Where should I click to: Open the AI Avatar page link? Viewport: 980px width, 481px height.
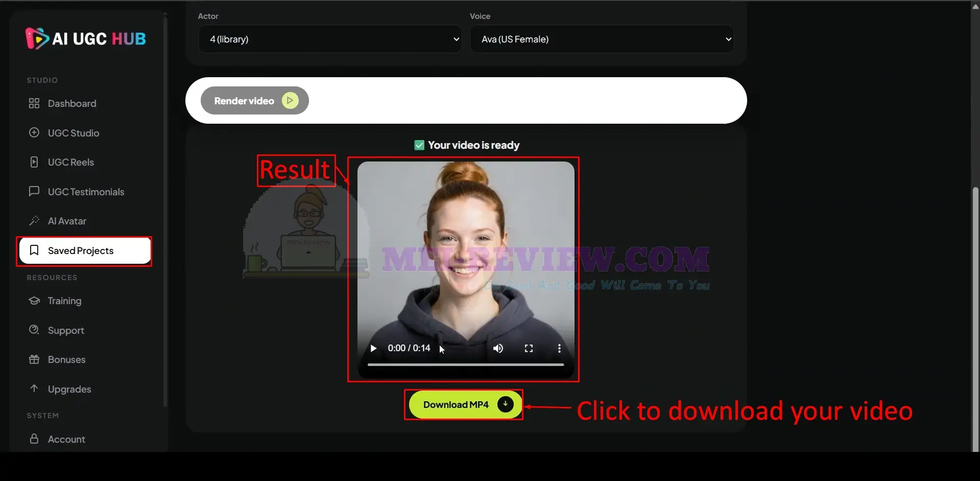tap(67, 221)
